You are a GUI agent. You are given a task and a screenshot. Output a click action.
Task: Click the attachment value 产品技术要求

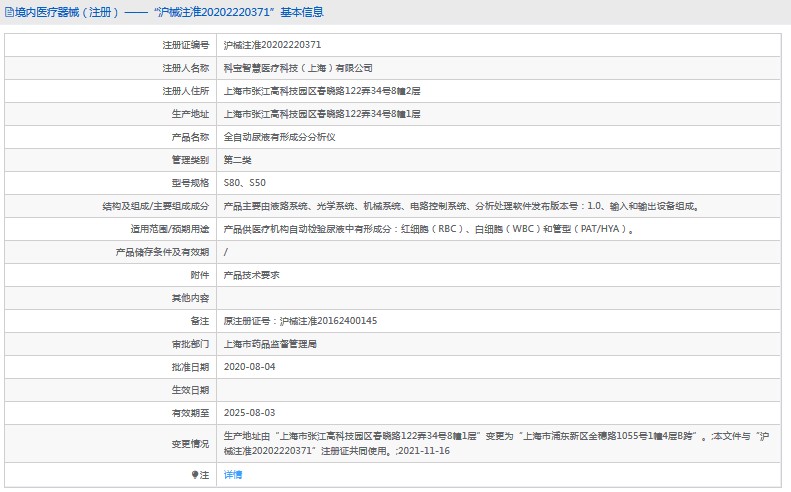pos(250,275)
